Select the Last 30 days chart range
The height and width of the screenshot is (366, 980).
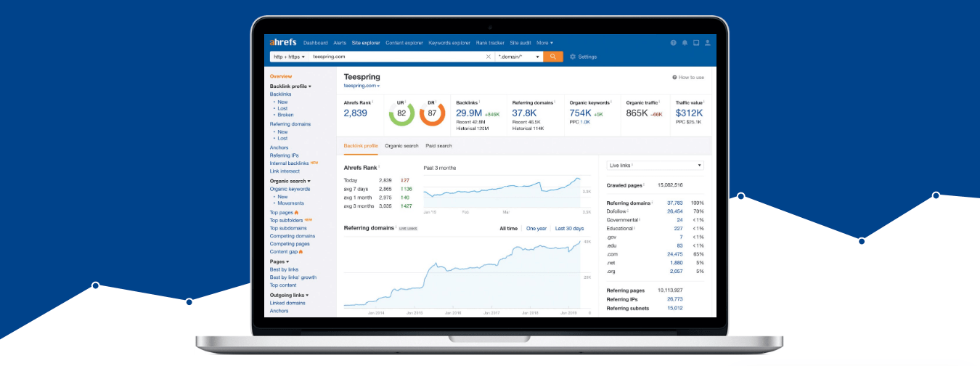coord(569,229)
